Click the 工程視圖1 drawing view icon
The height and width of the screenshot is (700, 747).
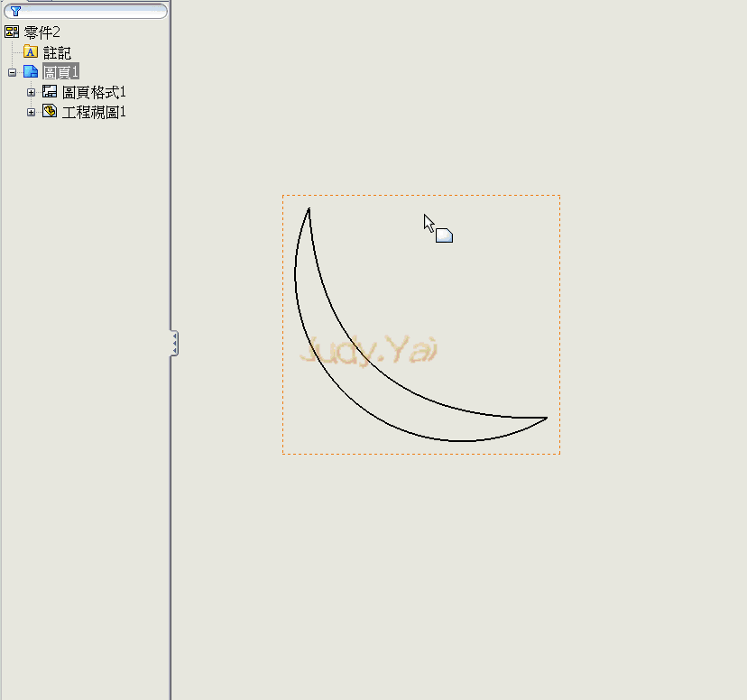click(49, 111)
